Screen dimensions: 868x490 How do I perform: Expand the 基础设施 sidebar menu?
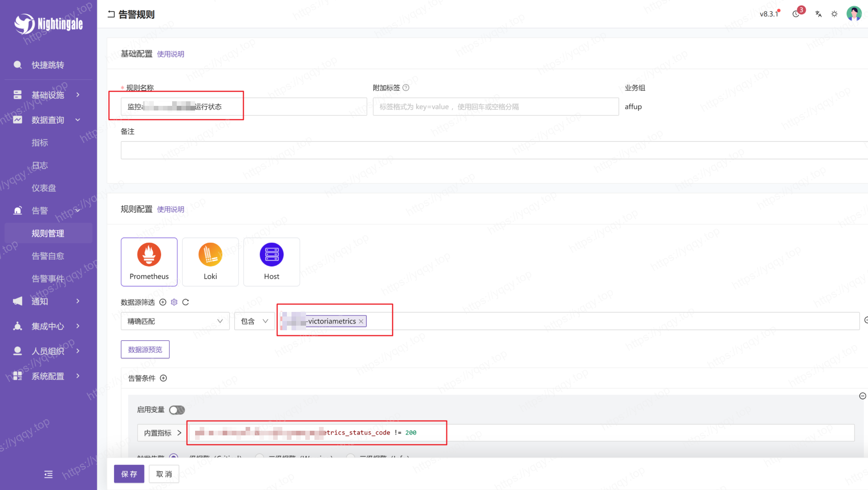click(x=48, y=95)
